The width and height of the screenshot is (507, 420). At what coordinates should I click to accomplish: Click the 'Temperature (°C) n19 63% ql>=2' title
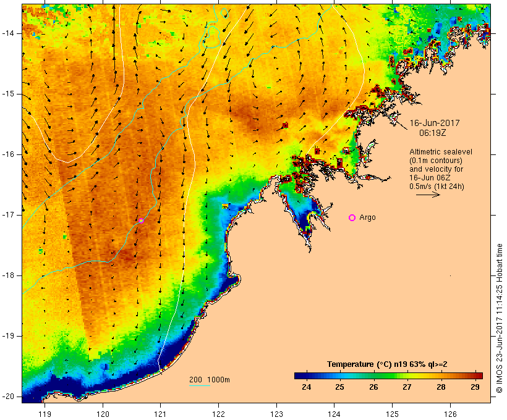pos(387,364)
